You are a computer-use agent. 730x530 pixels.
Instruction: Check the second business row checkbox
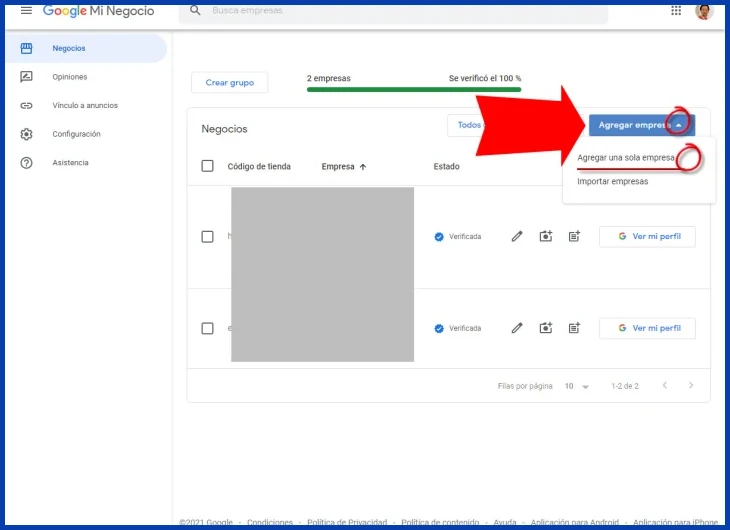(x=208, y=328)
